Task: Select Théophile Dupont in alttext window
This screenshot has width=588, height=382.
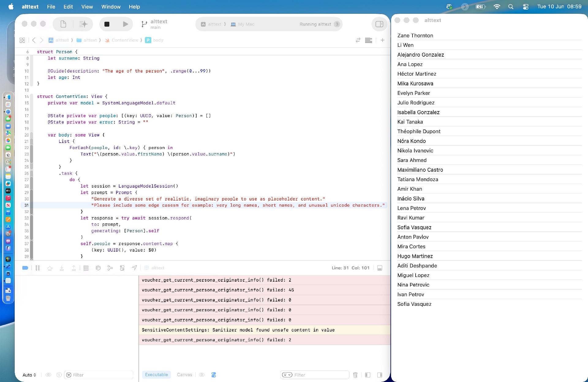Action: click(489, 131)
